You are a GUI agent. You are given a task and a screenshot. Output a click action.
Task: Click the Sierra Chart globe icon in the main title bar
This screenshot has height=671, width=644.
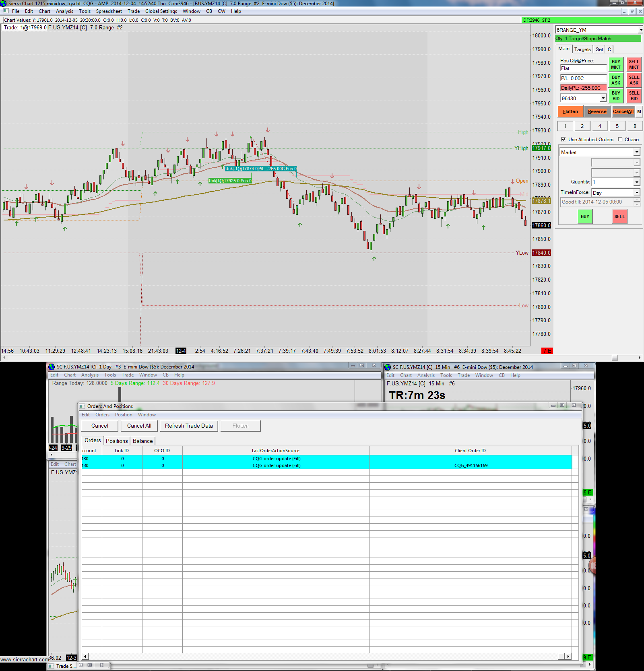pos(4,4)
